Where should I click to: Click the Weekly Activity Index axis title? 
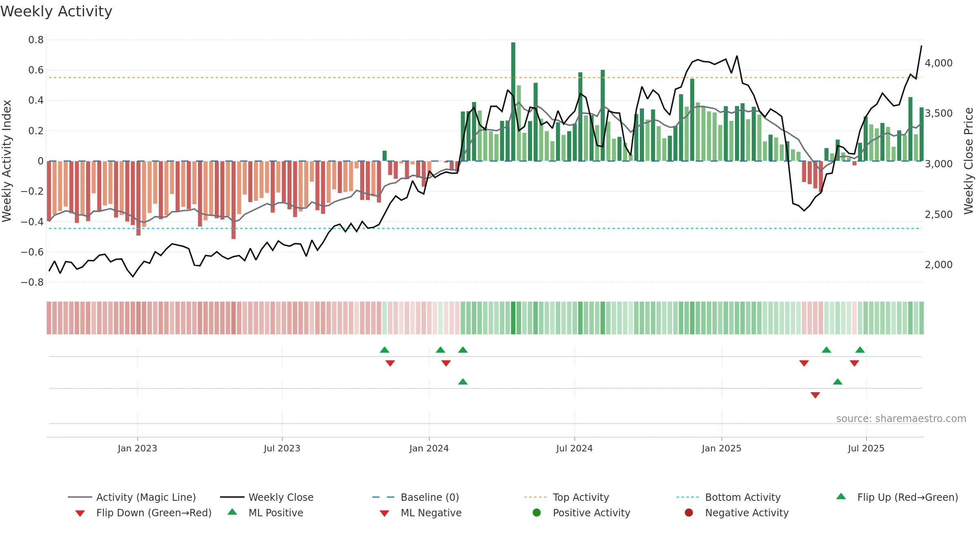click(7, 161)
